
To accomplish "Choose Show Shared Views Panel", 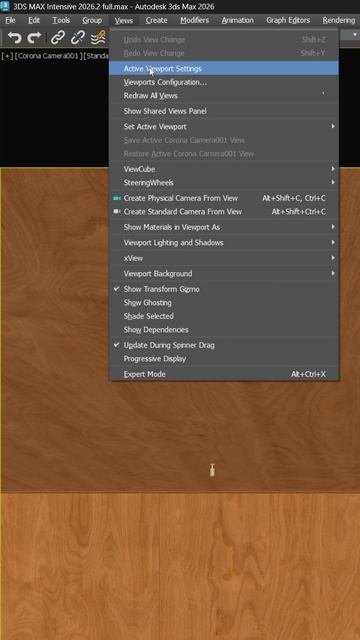I will pyautogui.click(x=224, y=111).
